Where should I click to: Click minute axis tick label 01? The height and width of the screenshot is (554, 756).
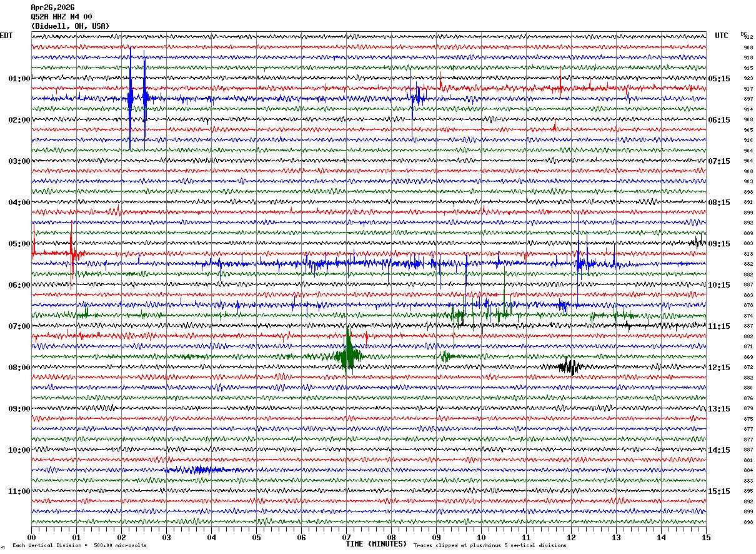(76, 537)
